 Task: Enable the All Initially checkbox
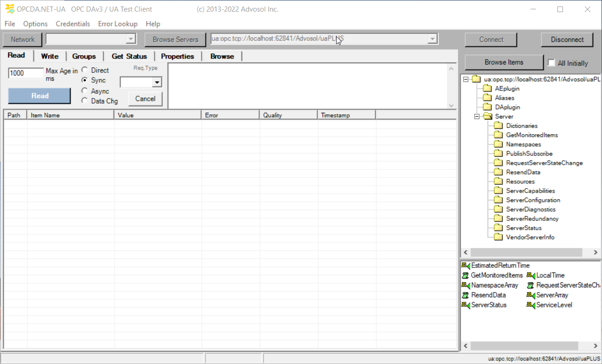pos(552,63)
